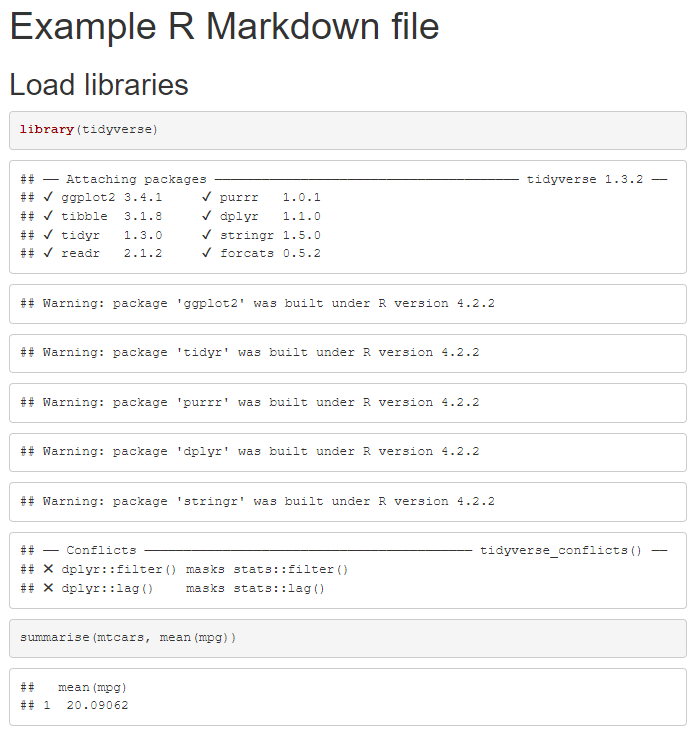Click the checkmark before purrr 1.0.1
Viewport: 691px width, 735px height.
pyautogui.click(x=206, y=197)
